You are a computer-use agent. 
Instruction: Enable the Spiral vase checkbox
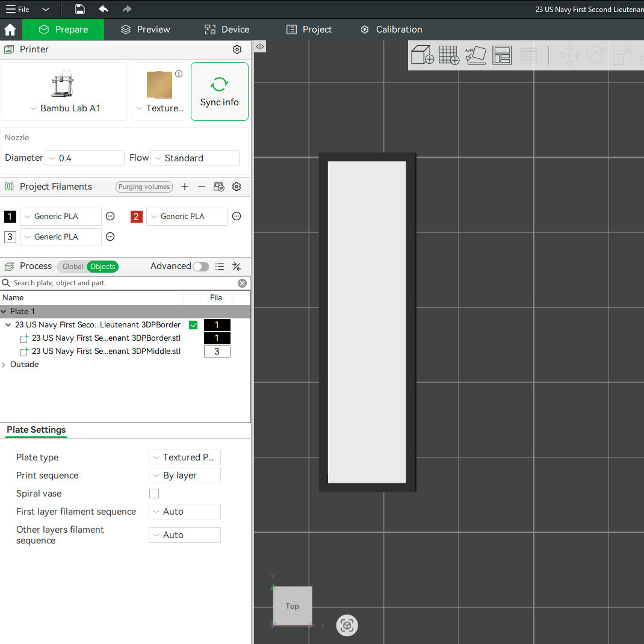click(x=154, y=494)
